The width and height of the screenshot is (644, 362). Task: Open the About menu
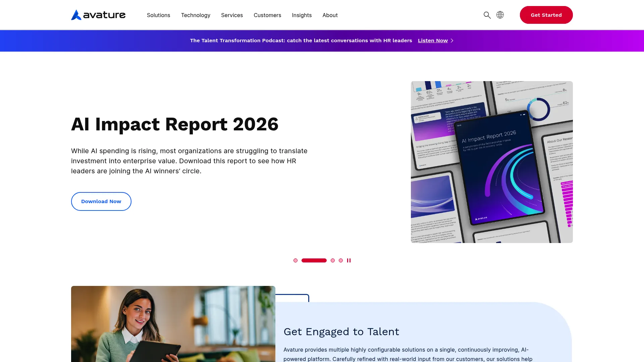[x=330, y=15]
